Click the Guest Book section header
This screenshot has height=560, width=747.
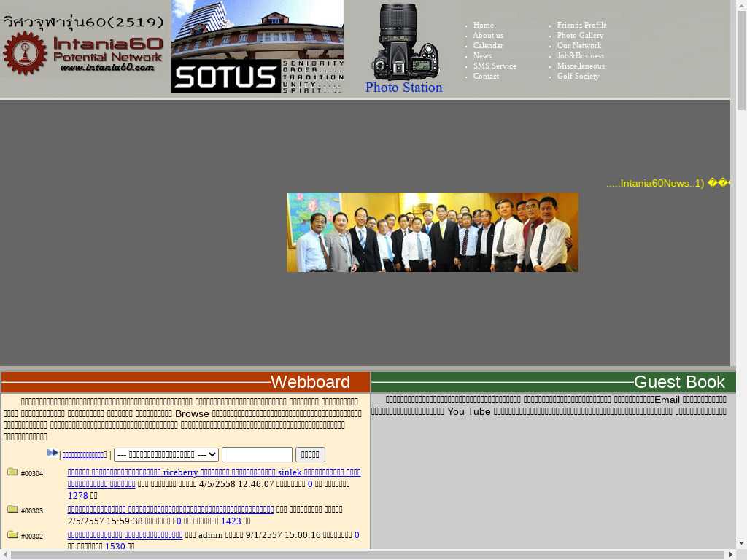pyautogui.click(x=554, y=382)
